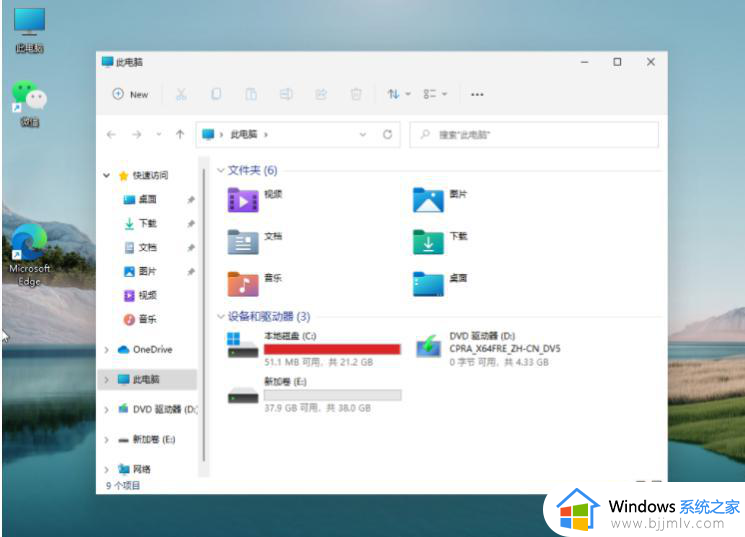The width and height of the screenshot is (745, 537).
Task: Select 视频 in Quick access
Action: pos(147,295)
